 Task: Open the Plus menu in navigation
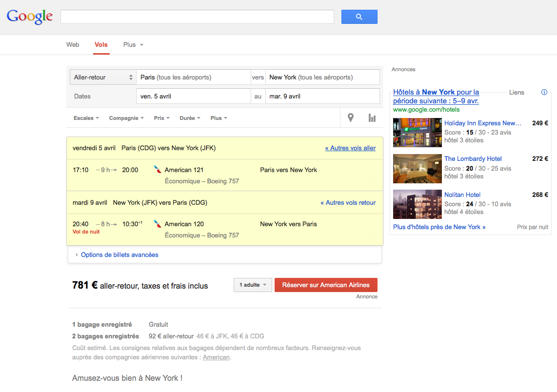click(x=133, y=45)
